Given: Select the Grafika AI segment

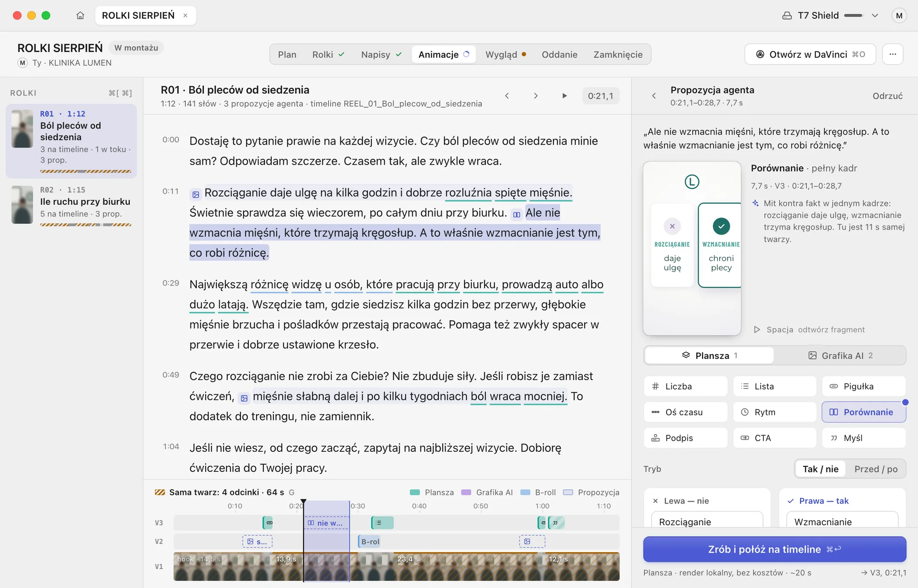Looking at the screenshot, I should 840,356.
